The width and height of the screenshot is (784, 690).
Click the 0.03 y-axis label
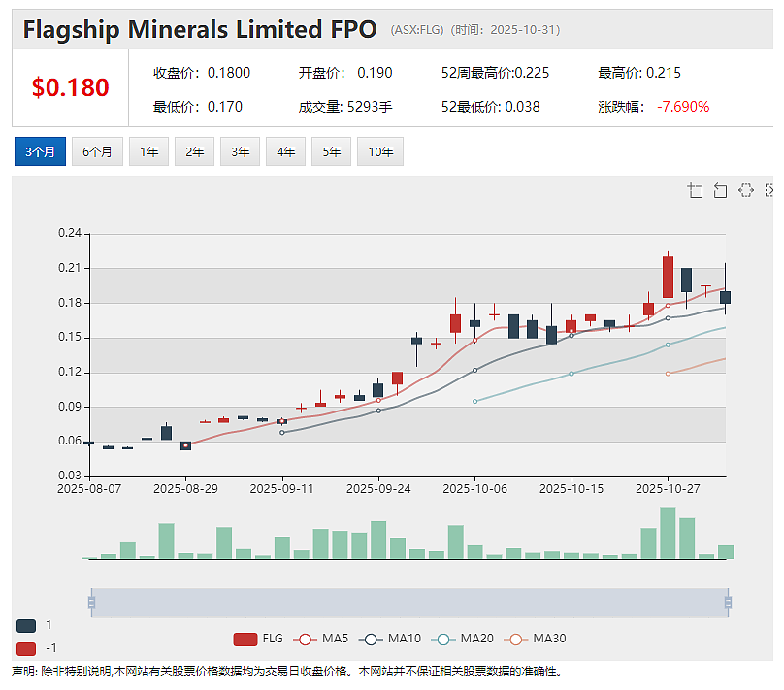(70, 475)
